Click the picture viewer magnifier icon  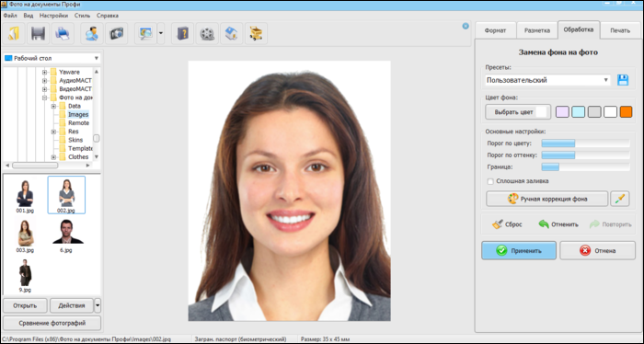point(145,34)
